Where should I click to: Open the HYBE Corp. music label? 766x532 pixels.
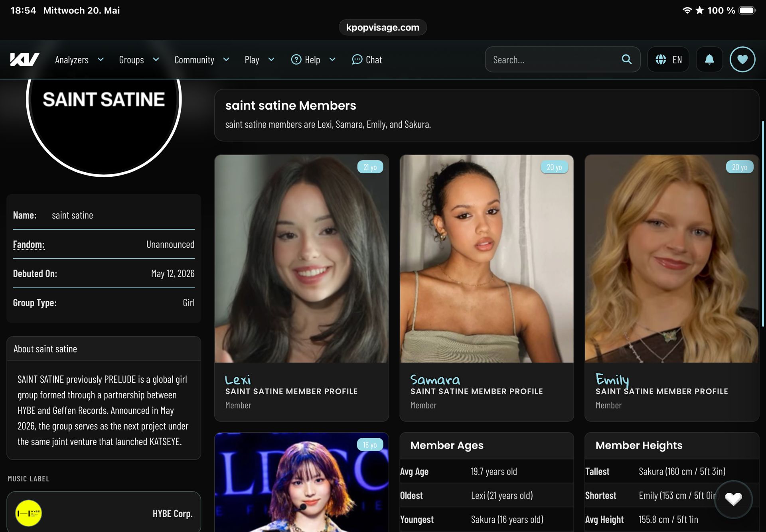[x=104, y=513]
